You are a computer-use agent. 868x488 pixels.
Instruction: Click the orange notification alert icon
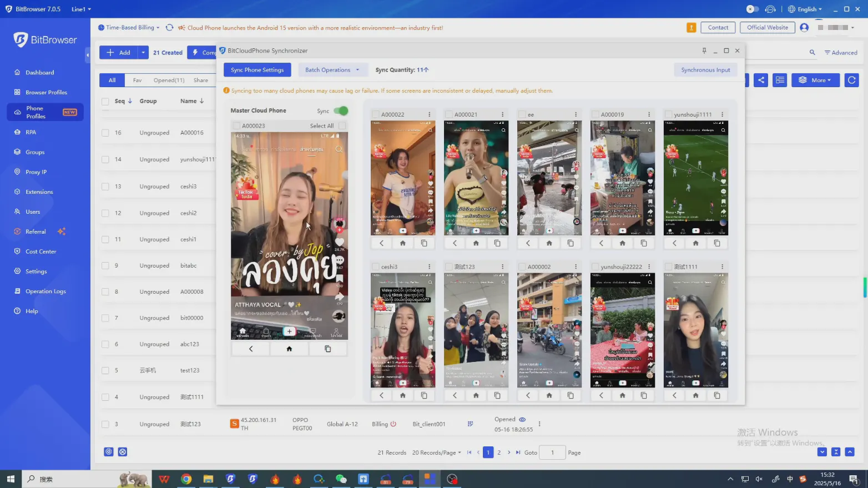pos(692,28)
